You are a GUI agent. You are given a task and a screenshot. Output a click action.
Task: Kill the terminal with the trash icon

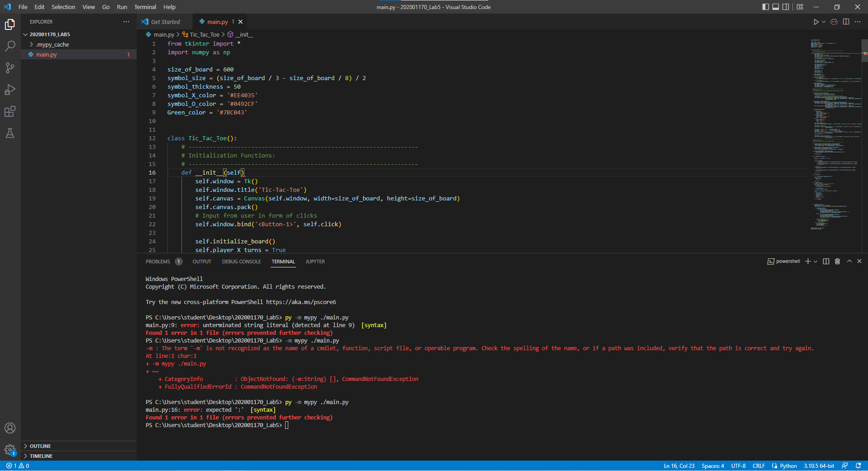point(837,262)
